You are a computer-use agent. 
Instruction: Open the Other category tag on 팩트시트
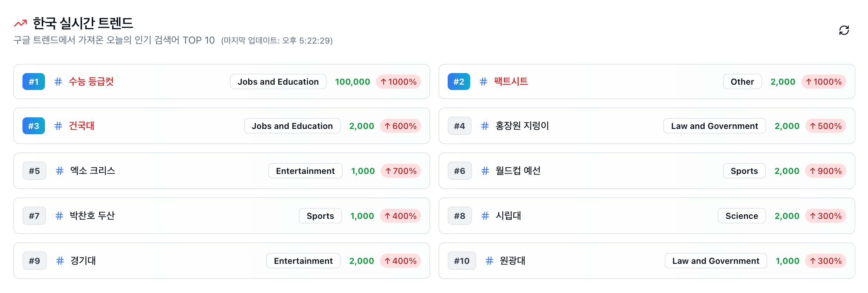[742, 82]
